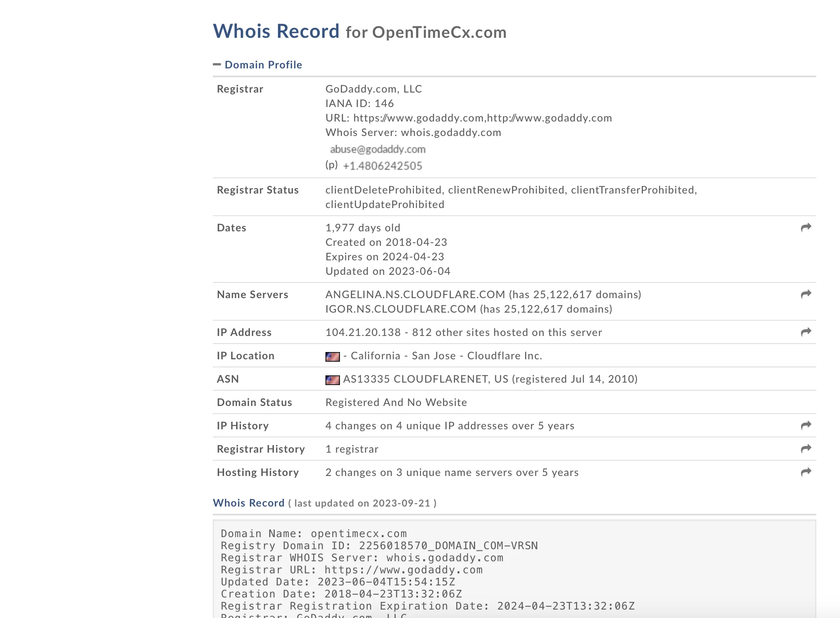Click the clientUpdateProhibited status text
Viewport: 840px width, 618px height.
click(385, 204)
